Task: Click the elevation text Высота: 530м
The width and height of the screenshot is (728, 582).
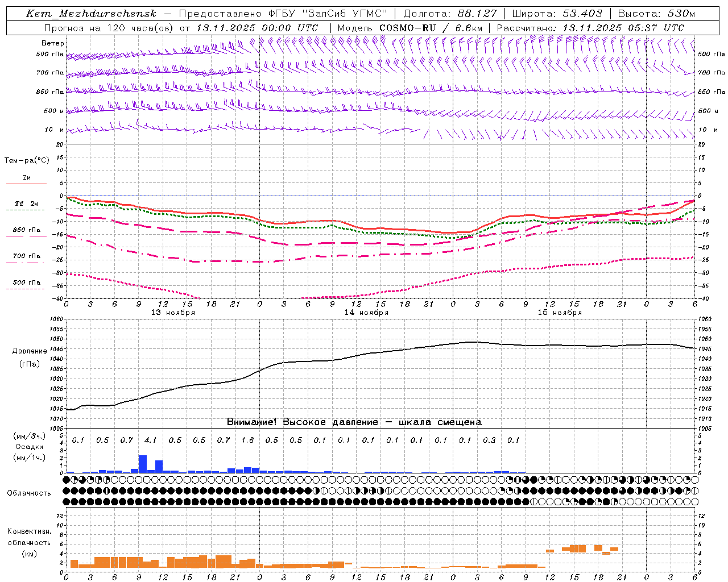Action: (x=656, y=14)
